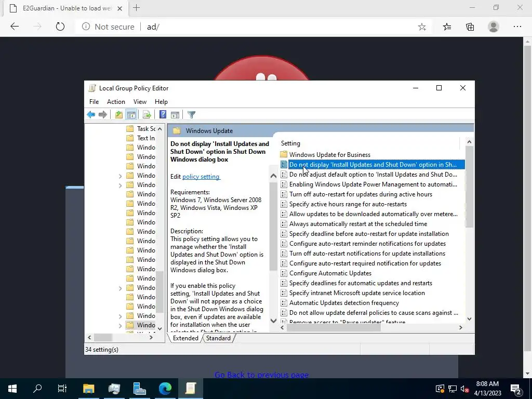Click the Forward arrow in Group Policy toolbar
The width and height of the screenshot is (532, 399).
[x=102, y=115]
